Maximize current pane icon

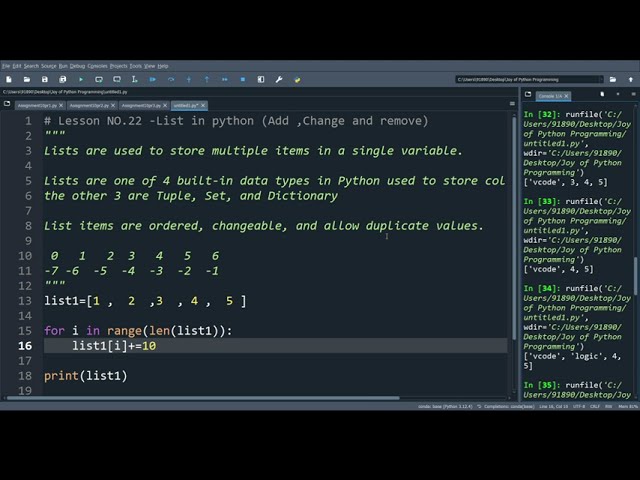tap(261, 80)
